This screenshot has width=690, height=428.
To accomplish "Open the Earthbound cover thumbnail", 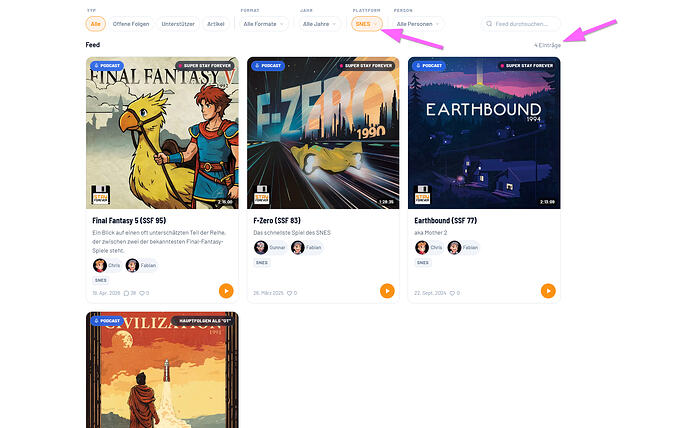I will click(x=484, y=133).
